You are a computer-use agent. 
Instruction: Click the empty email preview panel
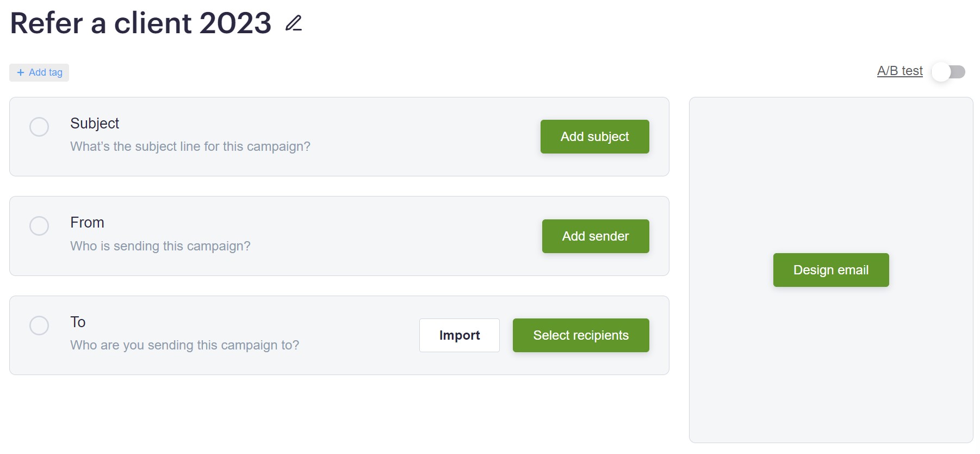(x=830, y=163)
